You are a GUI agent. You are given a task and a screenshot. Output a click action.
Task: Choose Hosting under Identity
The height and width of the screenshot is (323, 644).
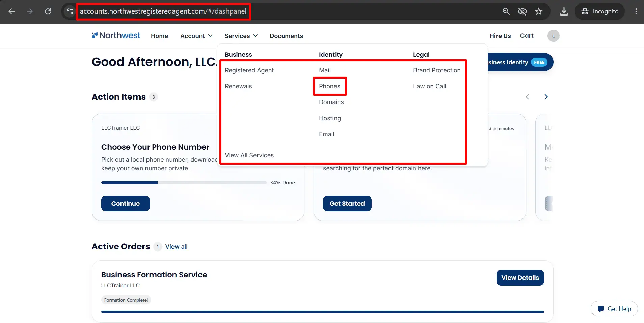[330, 118]
